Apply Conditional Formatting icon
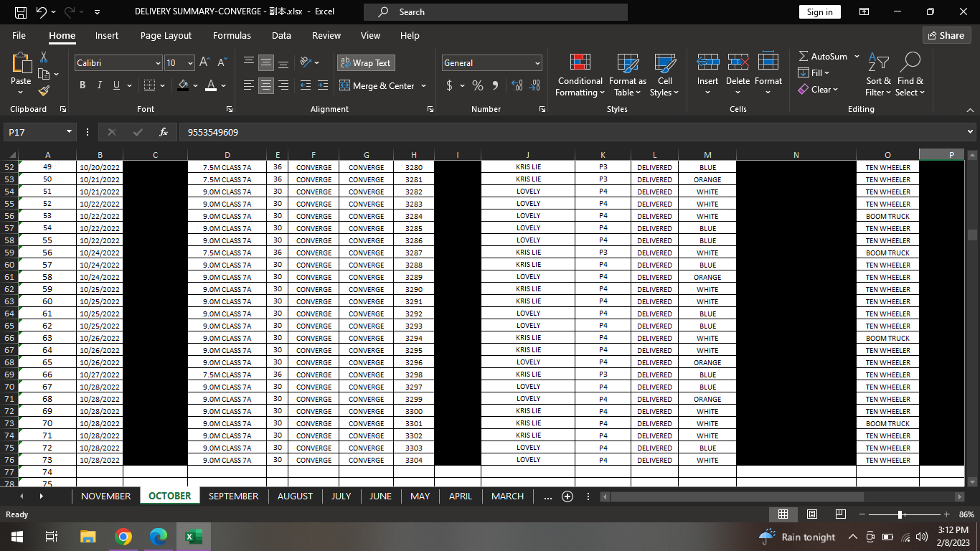 tap(580, 75)
